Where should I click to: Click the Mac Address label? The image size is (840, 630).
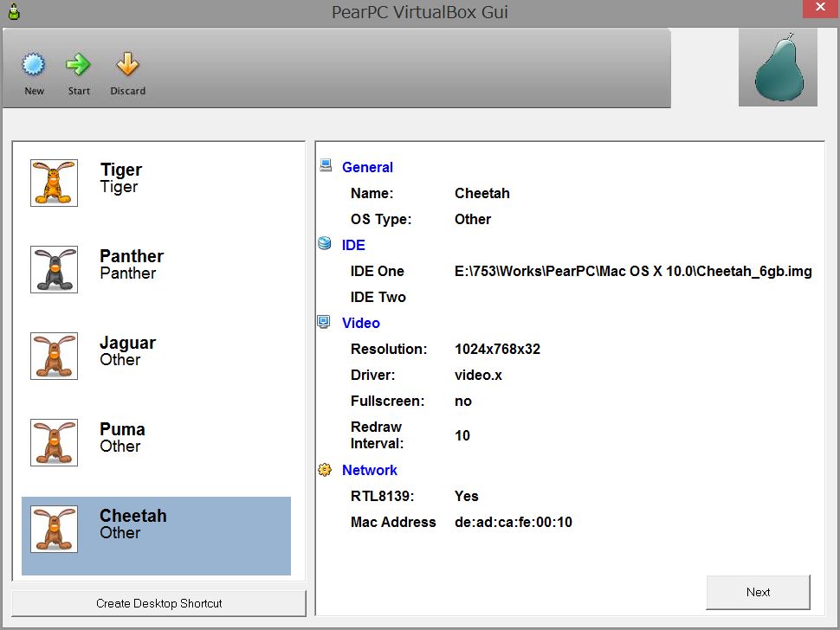tap(393, 522)
